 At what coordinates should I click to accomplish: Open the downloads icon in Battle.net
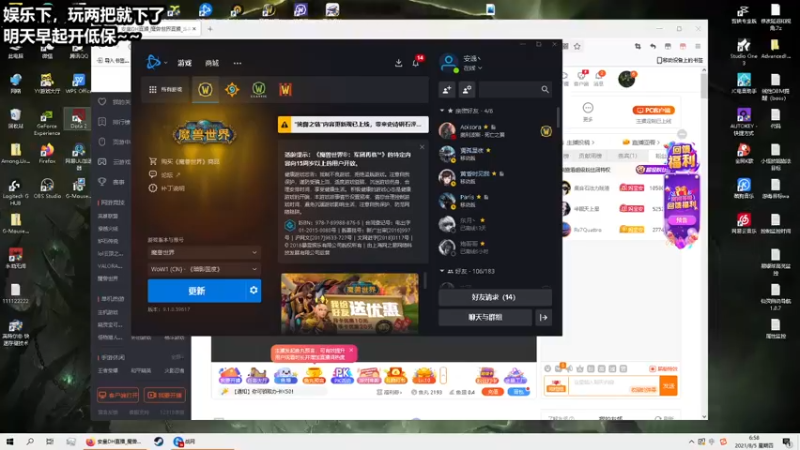(x=398, y=63)
